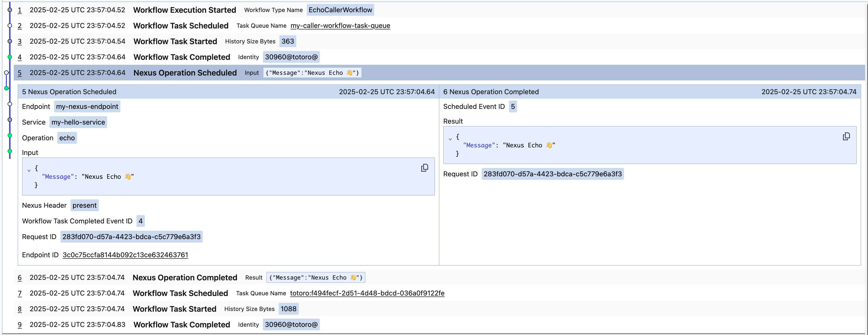
Task: Click Request ID value in Completed panel
Action: [x=552, y=174]
